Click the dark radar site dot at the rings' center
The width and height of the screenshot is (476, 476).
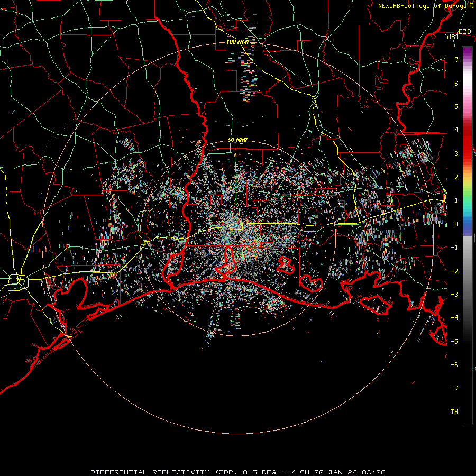tap(237, 239)
